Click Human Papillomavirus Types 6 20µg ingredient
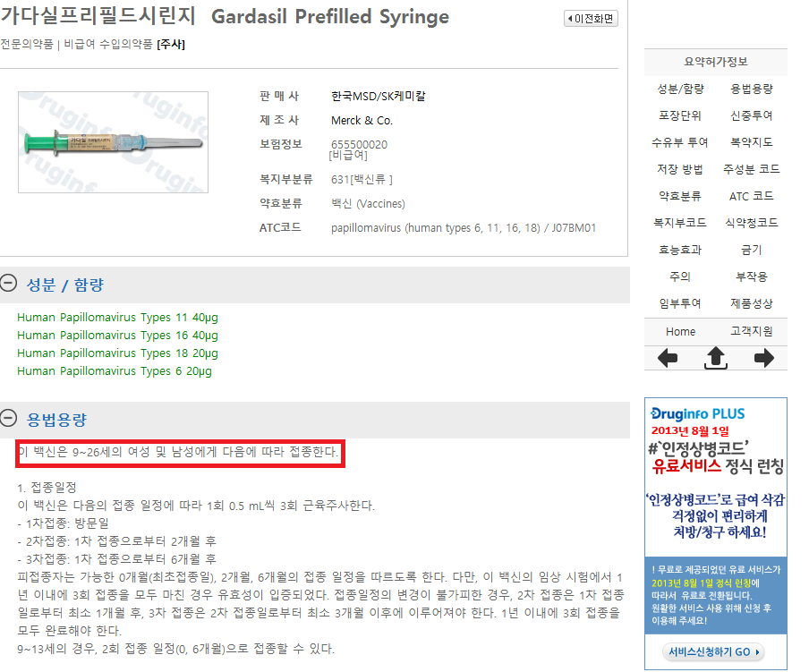This screenshot has height=672, width=809. [x=115, y=371]
